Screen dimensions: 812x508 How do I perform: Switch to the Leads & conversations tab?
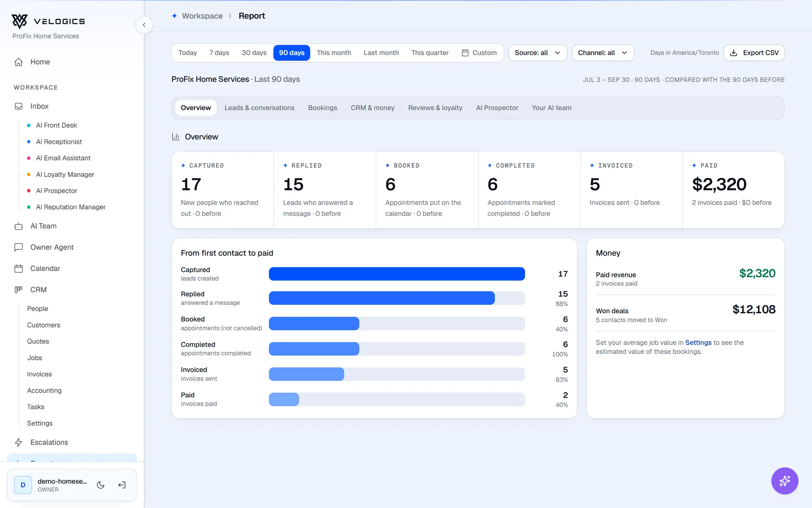coord(259,108)
